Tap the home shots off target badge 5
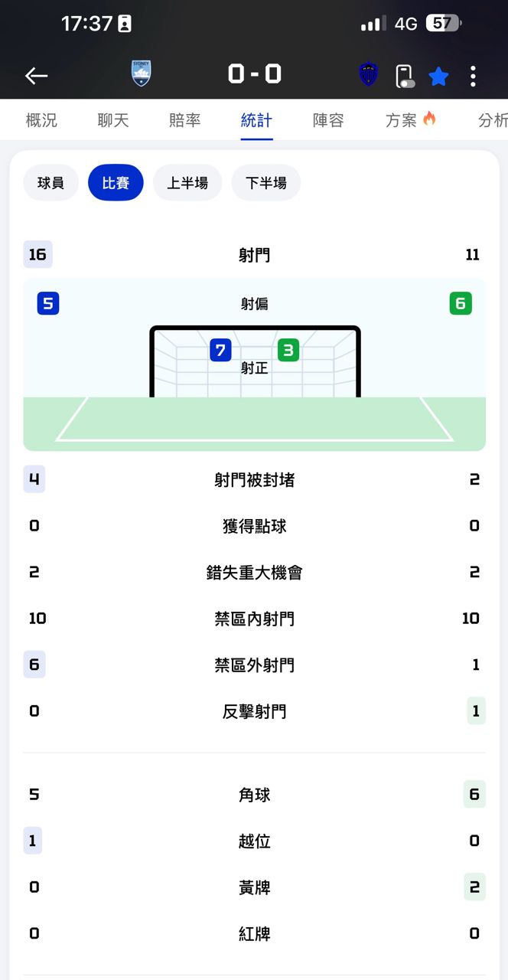Image resolution: width=508 pixels, height=980 pixels. pos(47,303)
